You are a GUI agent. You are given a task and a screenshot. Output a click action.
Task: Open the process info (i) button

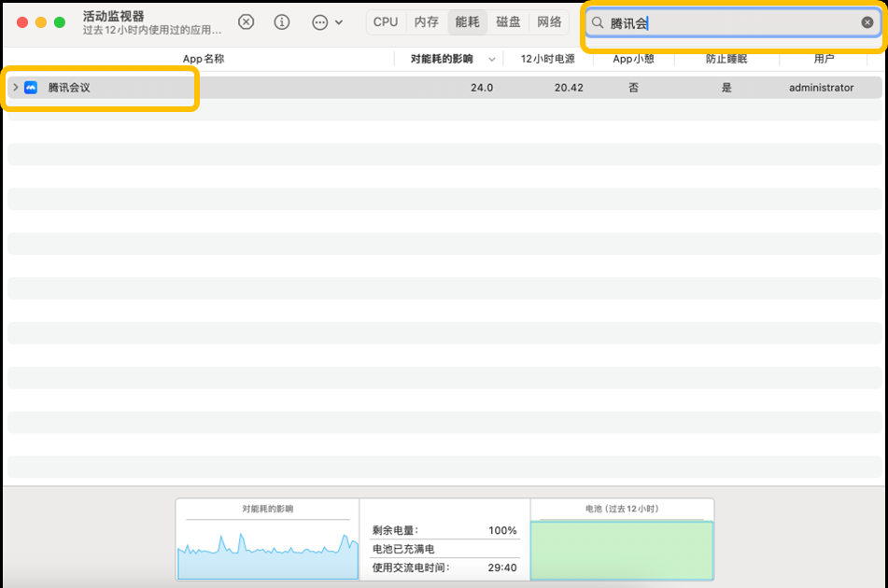click(281, 22)
